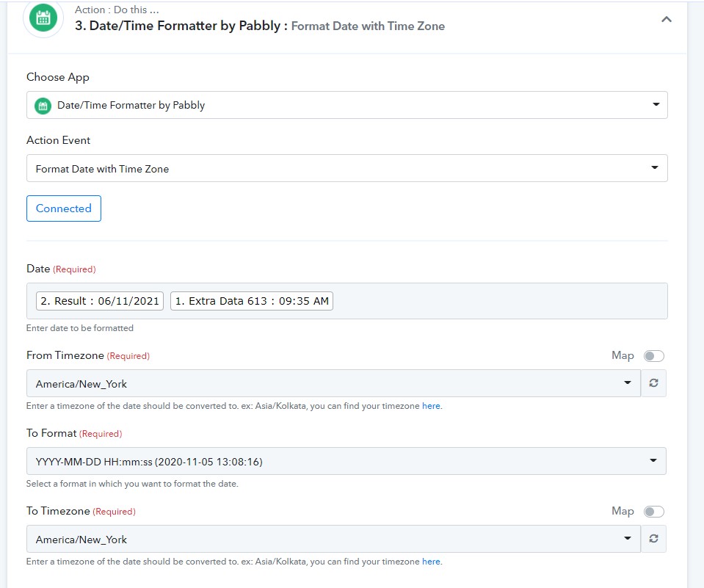This screenshot has width=704, height=588.
Task: Click the Connected button
Action: 64,208
